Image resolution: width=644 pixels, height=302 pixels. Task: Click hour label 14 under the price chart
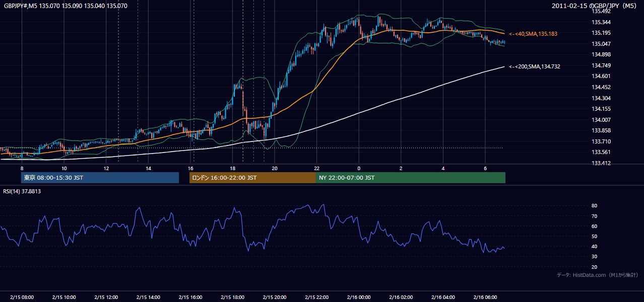[148, 168]
